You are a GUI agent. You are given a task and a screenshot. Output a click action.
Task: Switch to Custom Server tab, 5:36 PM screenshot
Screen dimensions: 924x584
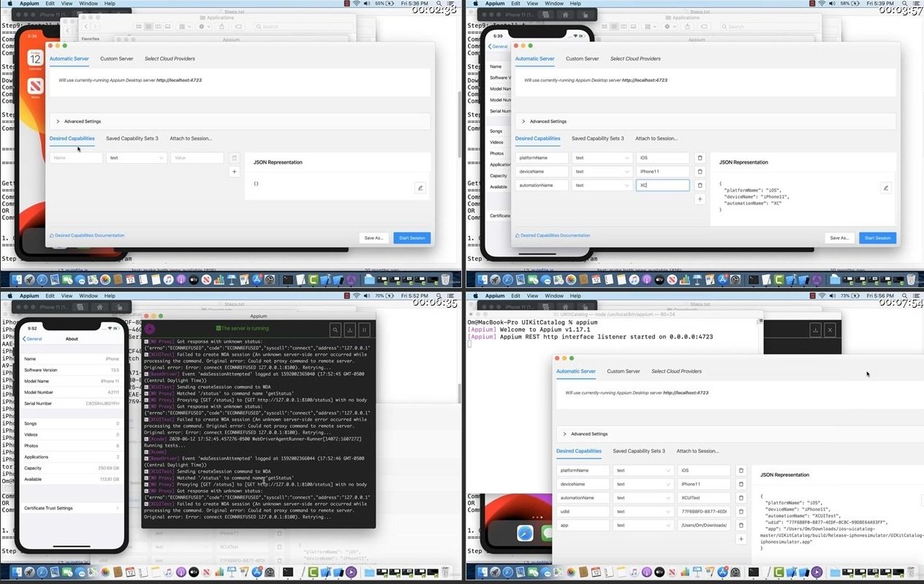pyautogui.click(x=117, y=58)
